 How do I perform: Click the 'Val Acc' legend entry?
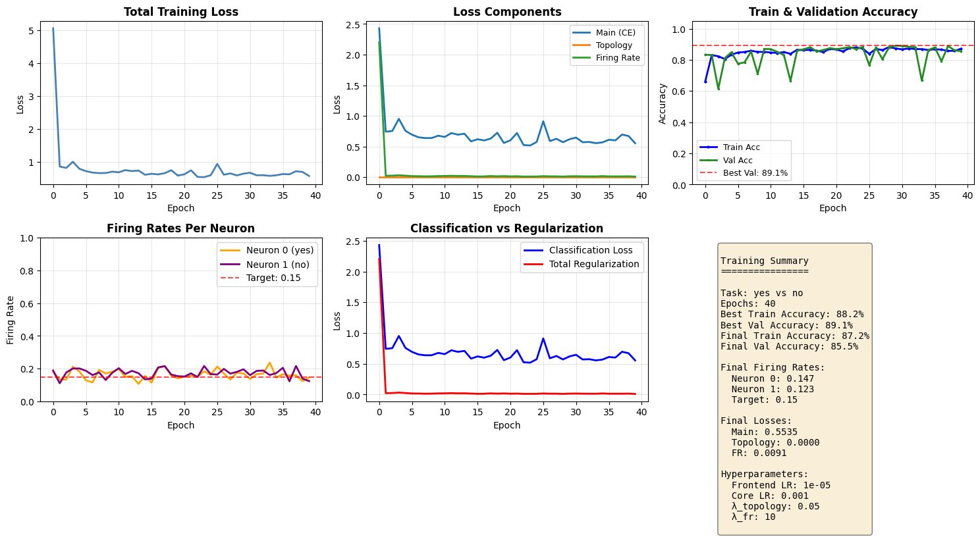pos(737,160)
